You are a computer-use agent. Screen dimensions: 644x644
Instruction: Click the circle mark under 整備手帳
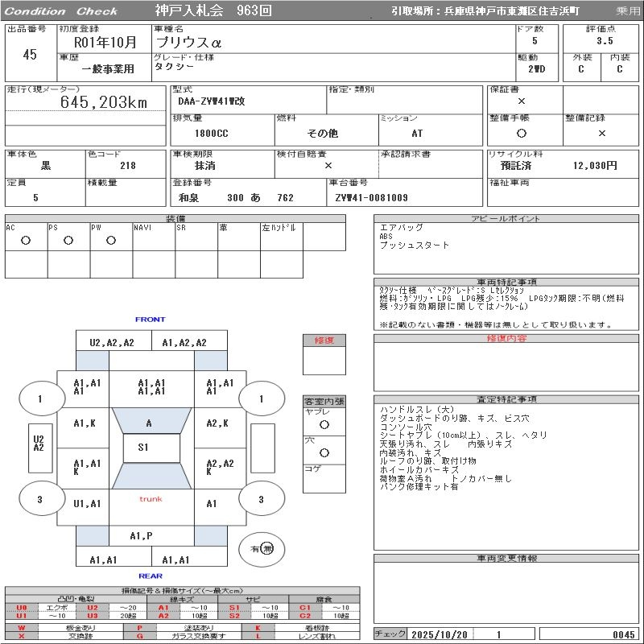pyautogui.click(x=522, y=134)
